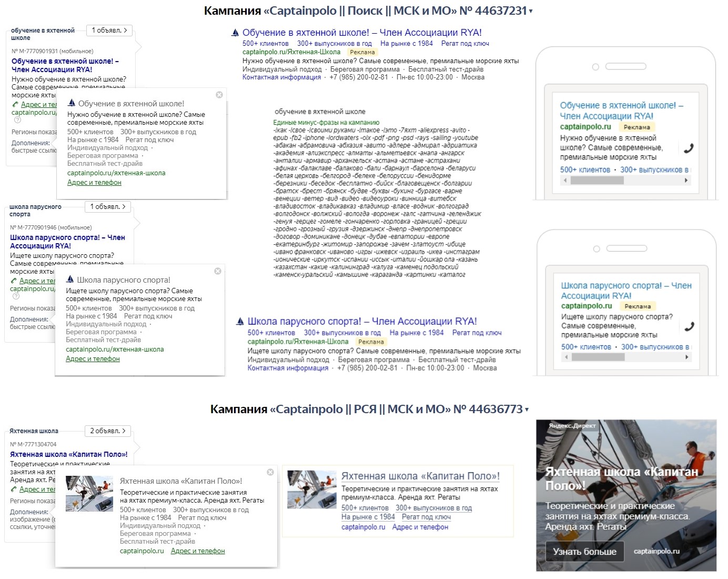Screen dimensions: 728x579
Task: Click «Узнать больше» button on the banner
Action: tap(584, 552)
